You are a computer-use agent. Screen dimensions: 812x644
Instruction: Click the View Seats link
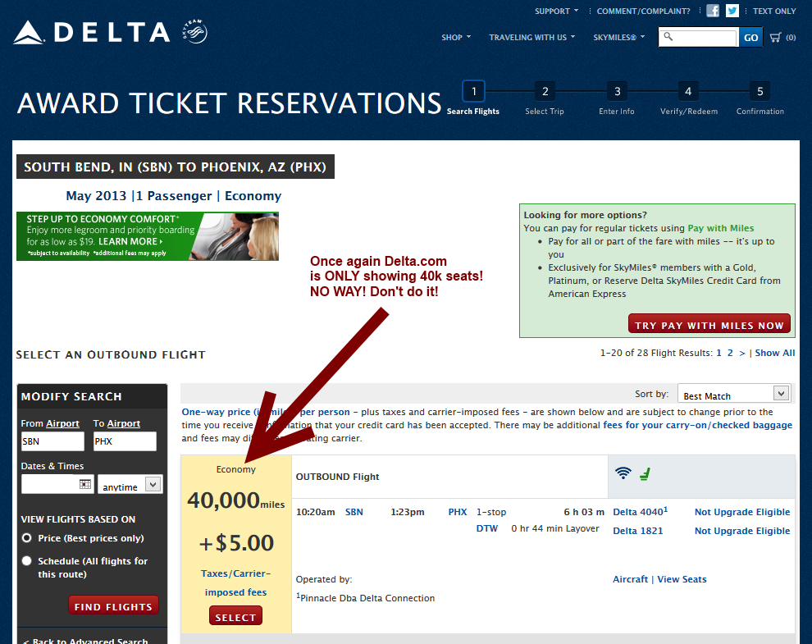(682, 579)
